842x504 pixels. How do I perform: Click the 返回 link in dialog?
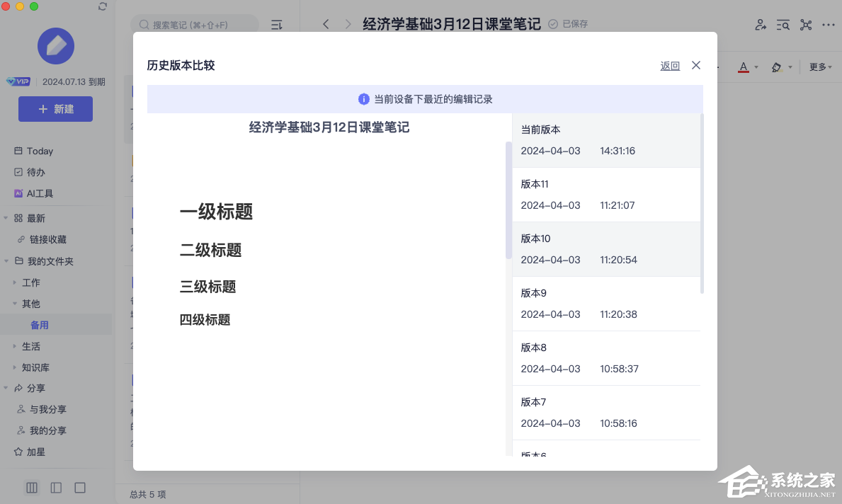point(670,66)
